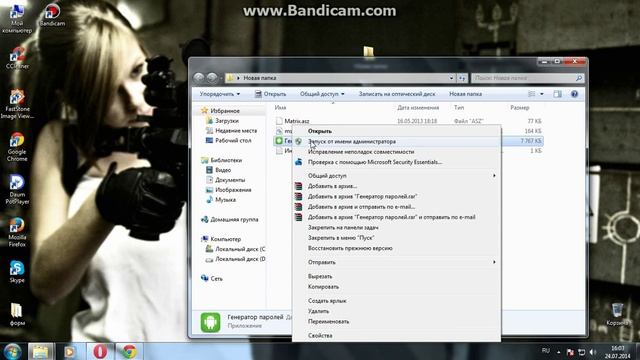Viewport: 640px width, 360px height.
Task: Select Создать ярлык
Action: click(x=396, y=301)
